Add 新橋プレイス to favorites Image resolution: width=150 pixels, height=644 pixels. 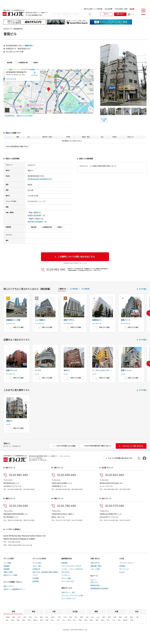tap(131, 327)
